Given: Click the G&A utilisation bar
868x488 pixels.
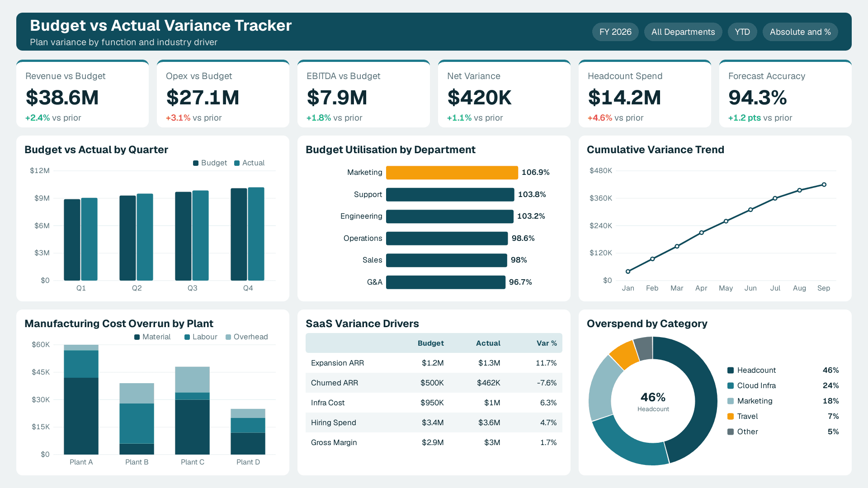Looking at the screenshot, I should point(446,282).
